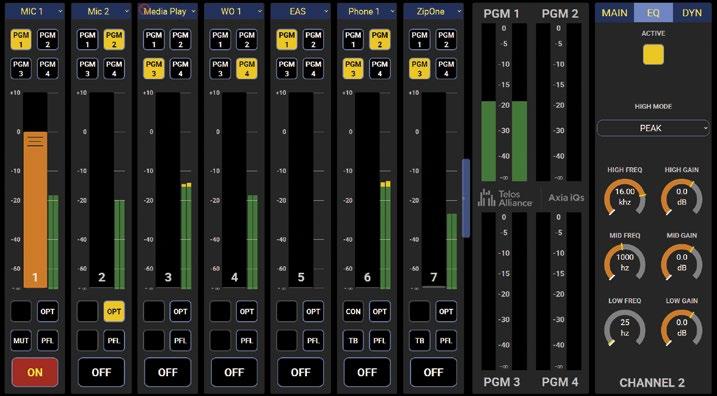Click the orange channel 1 fader
Viewport: 717px width, 396px height.
point(35,210)
